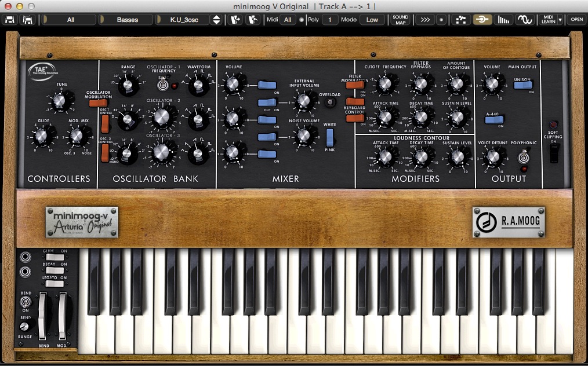Toggle the Filter Modulation switch
588x366 pixels.
pyautogui.click(x=355, y=85)
